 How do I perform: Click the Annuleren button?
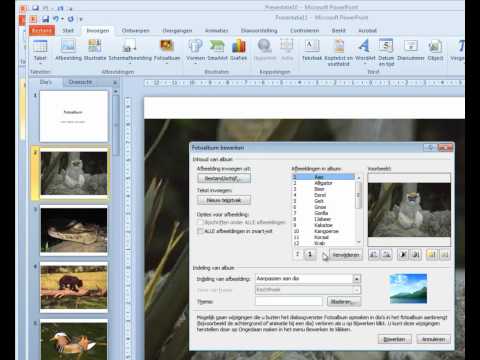(x=433, y=339)
